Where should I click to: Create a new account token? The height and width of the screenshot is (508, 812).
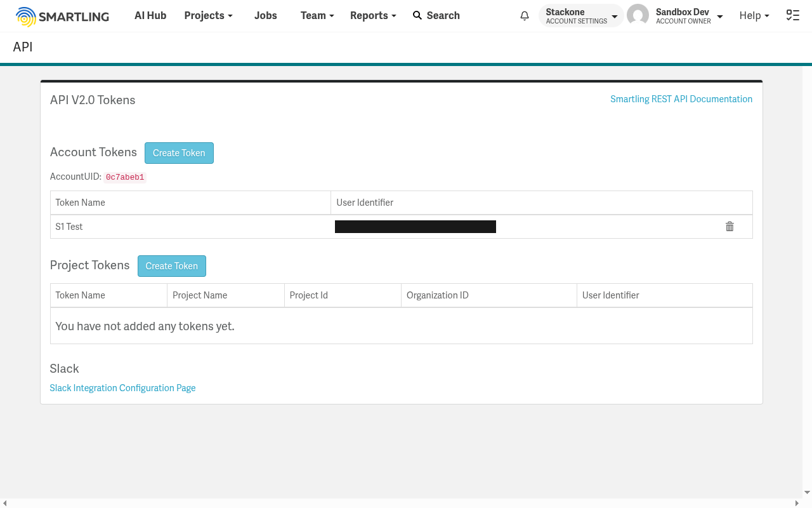[179, 153]
